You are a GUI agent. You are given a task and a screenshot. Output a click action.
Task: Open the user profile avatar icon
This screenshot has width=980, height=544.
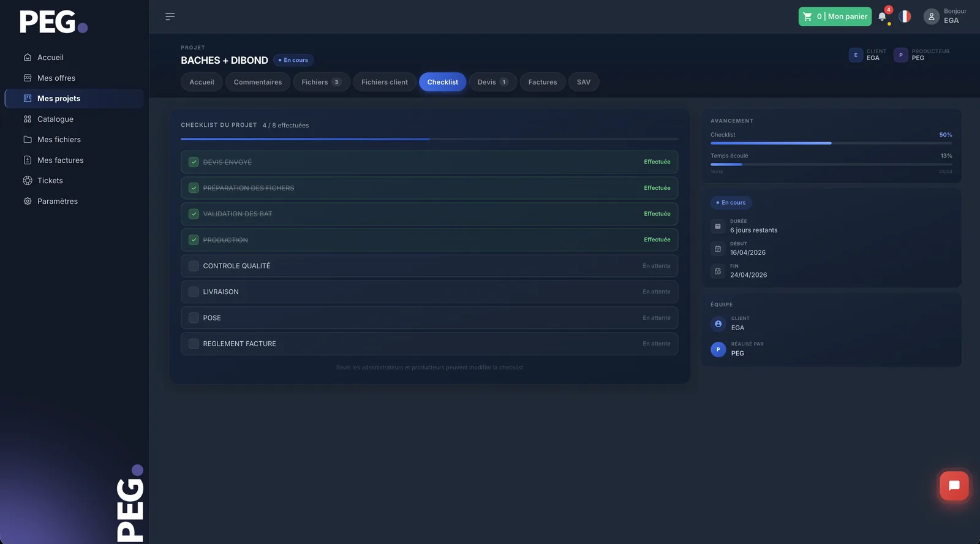(x=932, y=17)
